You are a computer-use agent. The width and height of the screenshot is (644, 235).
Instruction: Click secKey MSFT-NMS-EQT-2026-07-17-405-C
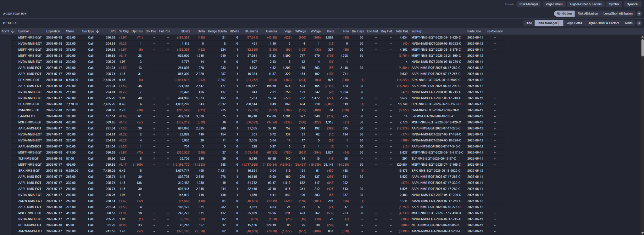tap(436, 165)
